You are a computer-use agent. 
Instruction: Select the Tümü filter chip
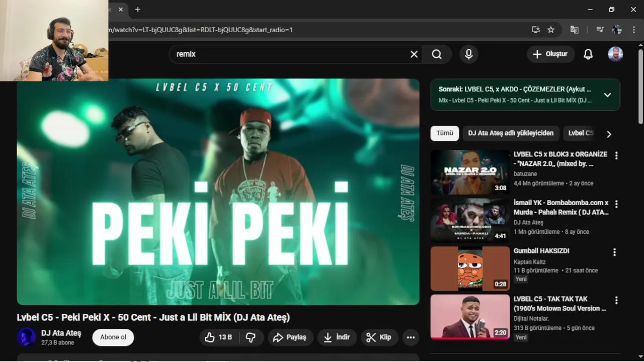tap(445, 133)
